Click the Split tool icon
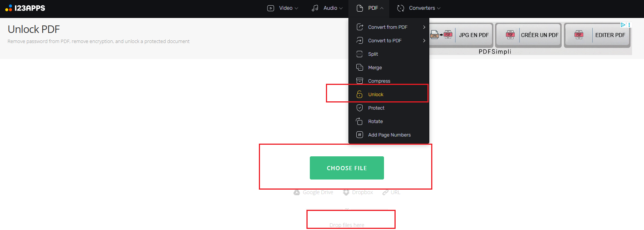The image size is (644, 230). point(360,54)
